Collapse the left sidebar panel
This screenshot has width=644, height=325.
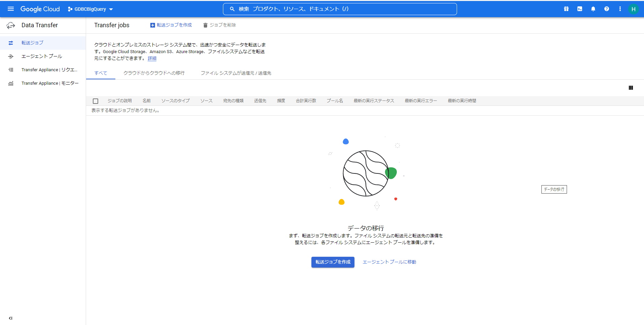[11, 318]
